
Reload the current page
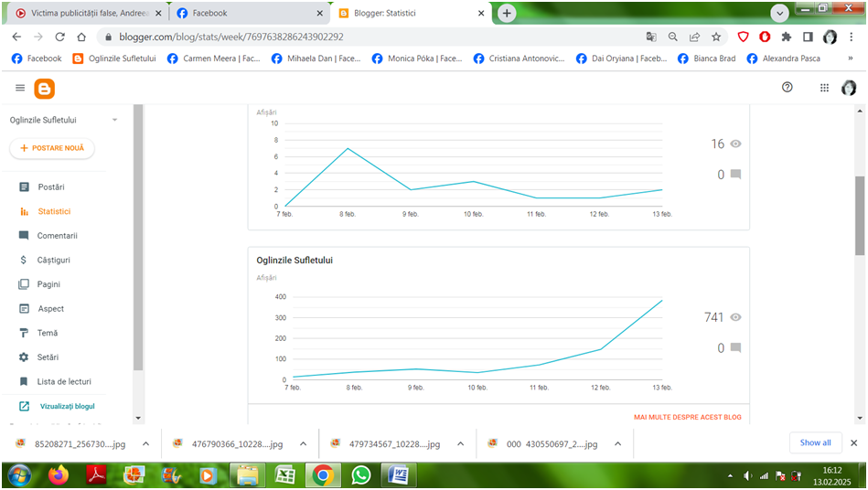coord(59,37)
